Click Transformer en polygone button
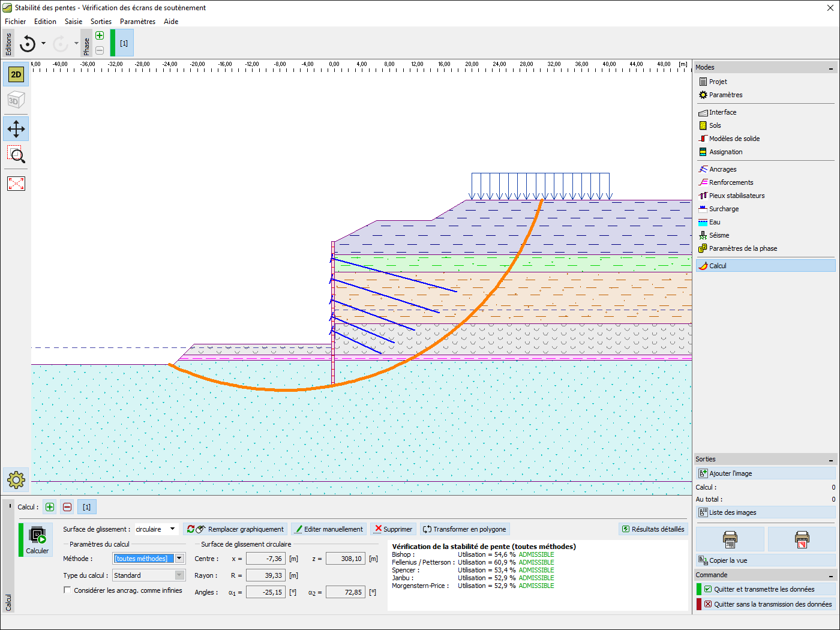 (464, 529)
